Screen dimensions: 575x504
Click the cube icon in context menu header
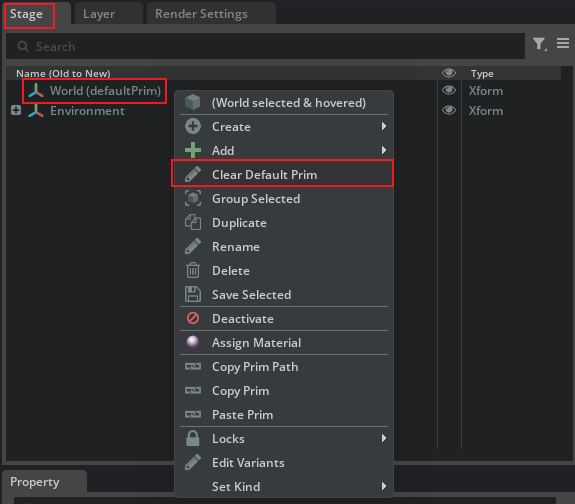(193, 102)
